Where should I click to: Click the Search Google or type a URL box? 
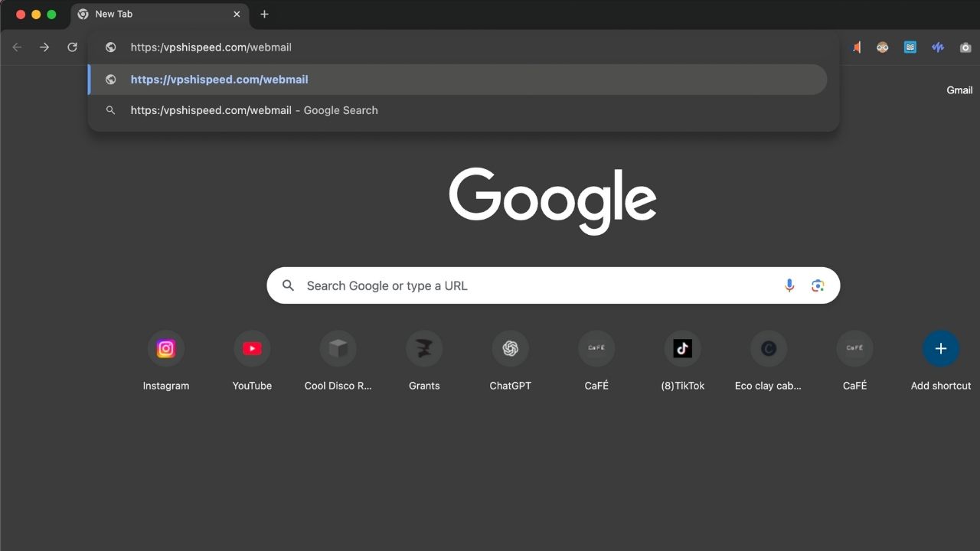[553, 285]
